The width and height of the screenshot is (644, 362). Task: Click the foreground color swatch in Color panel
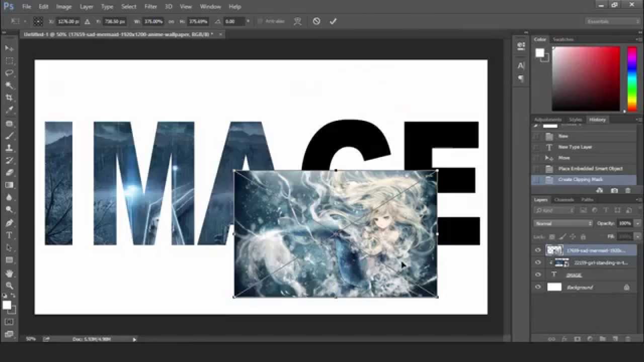(x=539, y=53)
